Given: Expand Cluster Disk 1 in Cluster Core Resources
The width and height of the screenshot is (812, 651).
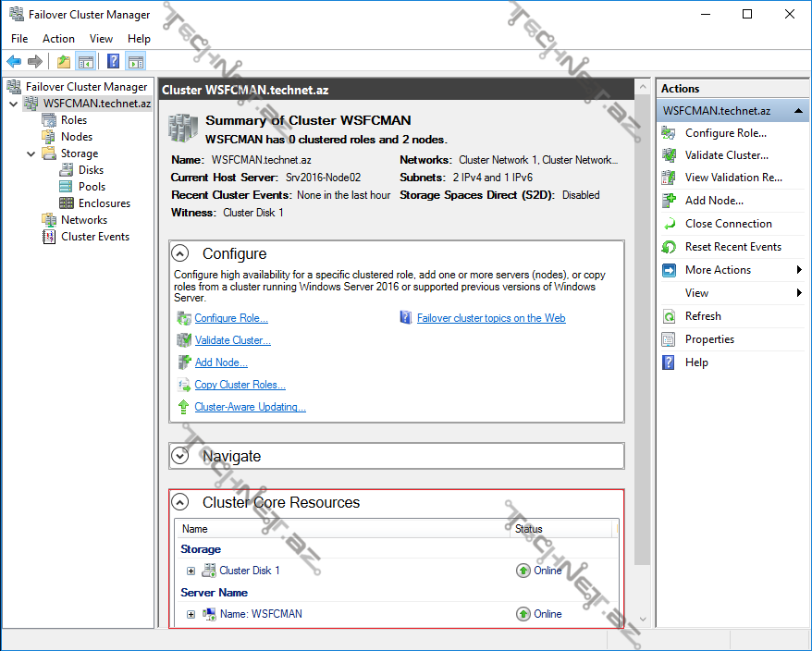Looking at the screenshot, I should point(191,571).
